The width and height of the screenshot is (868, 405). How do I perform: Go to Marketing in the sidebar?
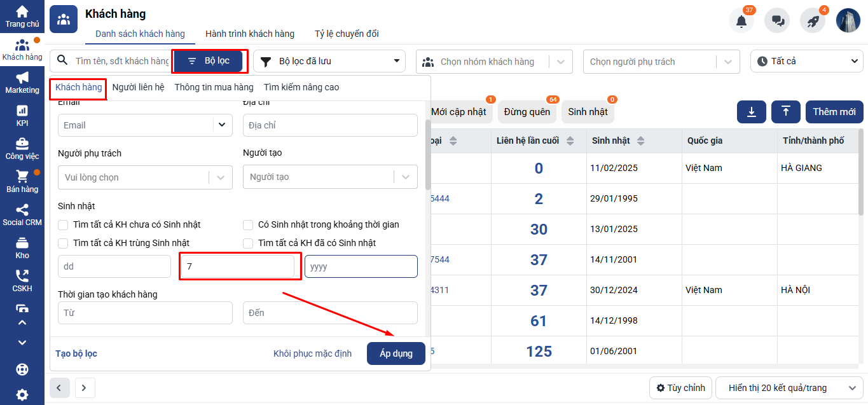coord(22,83)
